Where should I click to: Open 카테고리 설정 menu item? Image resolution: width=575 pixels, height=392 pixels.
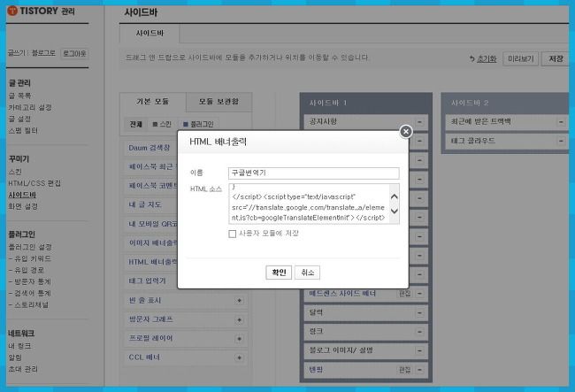pos(30,107)
